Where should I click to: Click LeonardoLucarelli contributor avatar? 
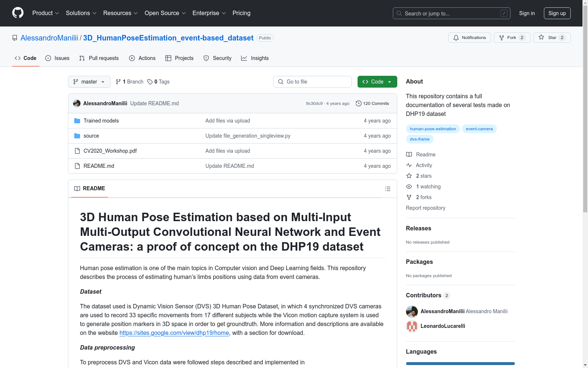coord(412,326)
